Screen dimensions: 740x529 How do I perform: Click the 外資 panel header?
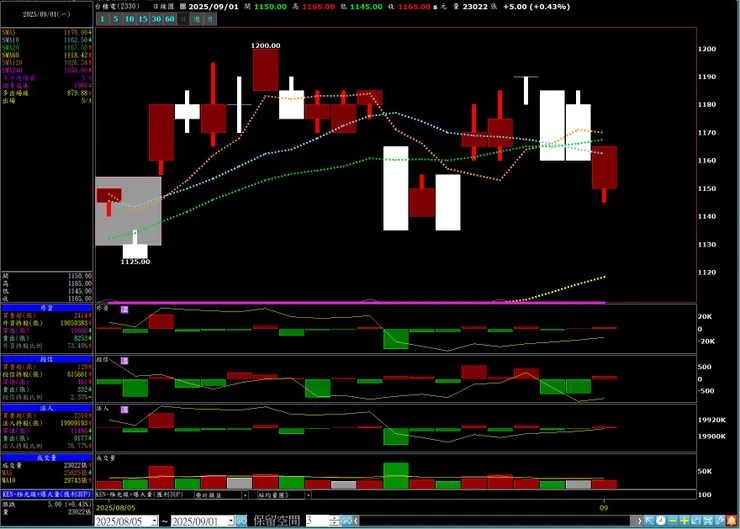46,308
